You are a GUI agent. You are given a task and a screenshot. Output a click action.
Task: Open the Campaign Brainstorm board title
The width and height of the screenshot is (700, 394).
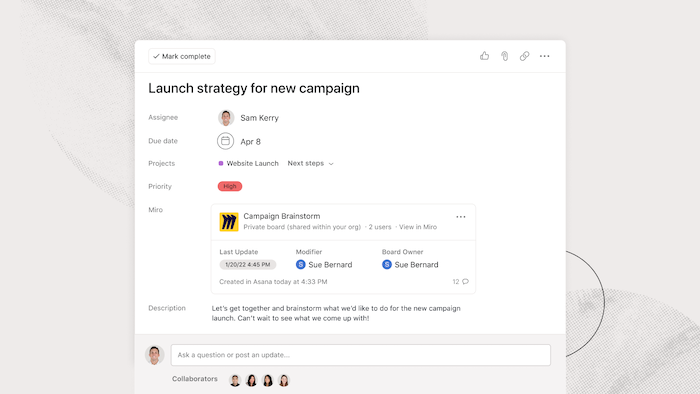[x=282, y=216]
